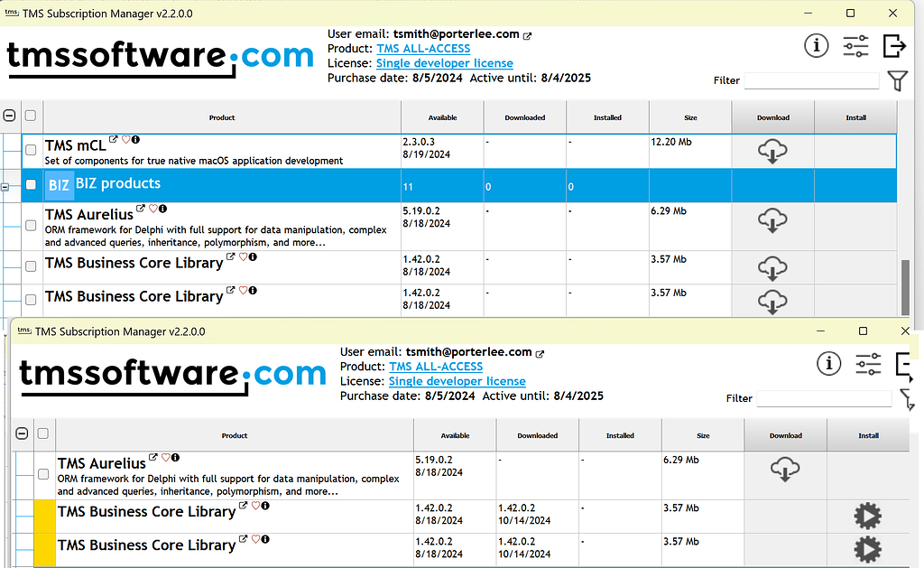The image size is (924, 568).
Task: Click the heart icon next to TMS Aurelius
Action: point(153,209)
